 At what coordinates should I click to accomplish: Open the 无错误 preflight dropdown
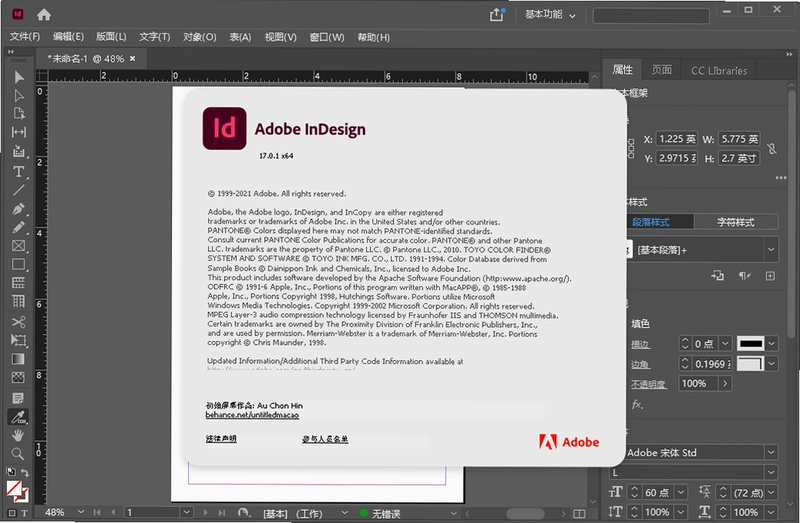point(453,513)
